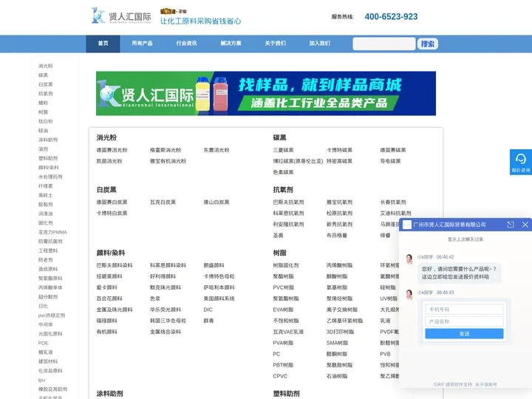The image size is (532, 399).
Task: Open 默克珠光颜料 link
Action: pyautogui.click(x=166, y=287)
